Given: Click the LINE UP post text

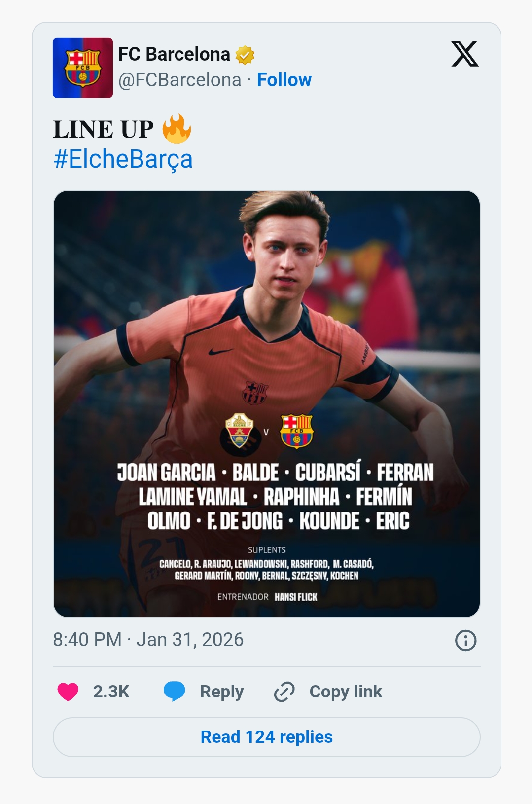Looking at the screenshot, I should pos(104,129).
